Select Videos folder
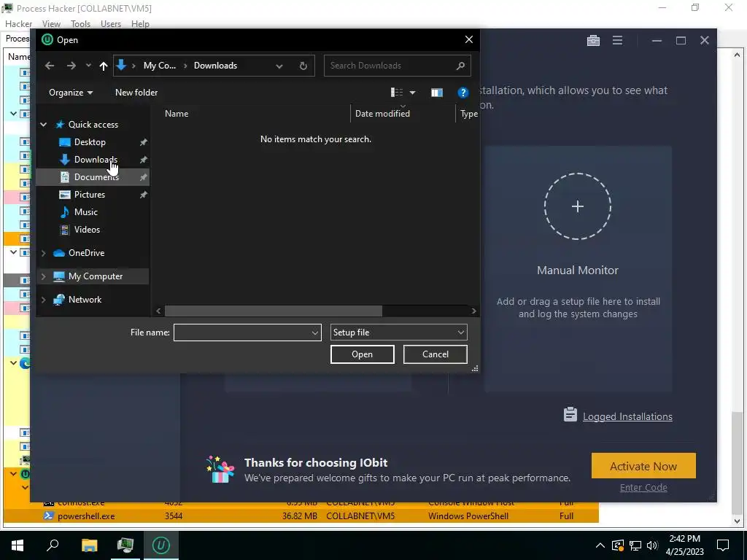The width and height of the screenshot is (747, 560). coord(87,230)
